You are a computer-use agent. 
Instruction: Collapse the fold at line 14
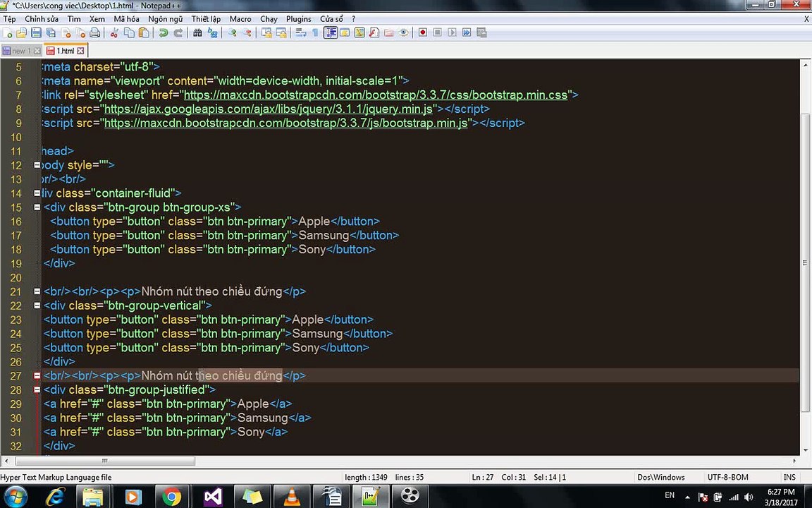tap(37, 193)
